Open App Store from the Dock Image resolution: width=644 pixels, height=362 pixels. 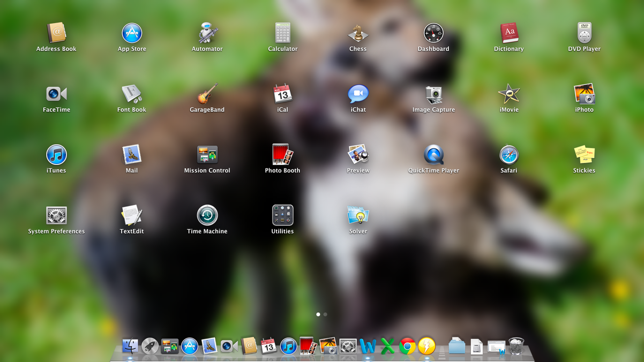pos(190,346)
